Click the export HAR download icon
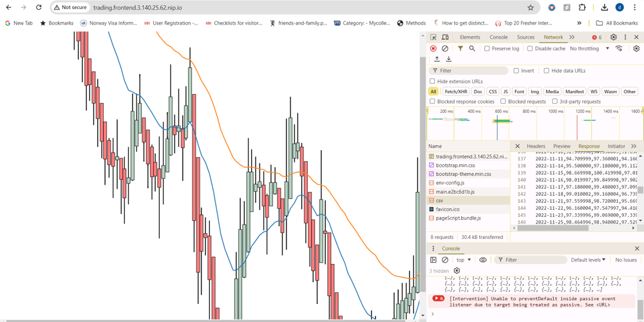Viewport: 644px width, 322px height. [449, 59]
